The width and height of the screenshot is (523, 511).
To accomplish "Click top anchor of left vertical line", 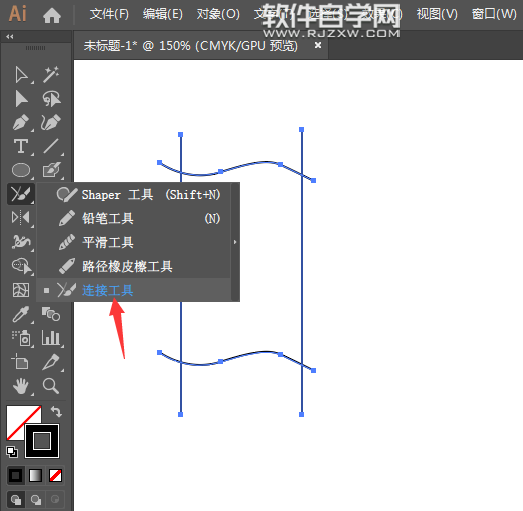I will pyautogui.click(x=180, y=134).
